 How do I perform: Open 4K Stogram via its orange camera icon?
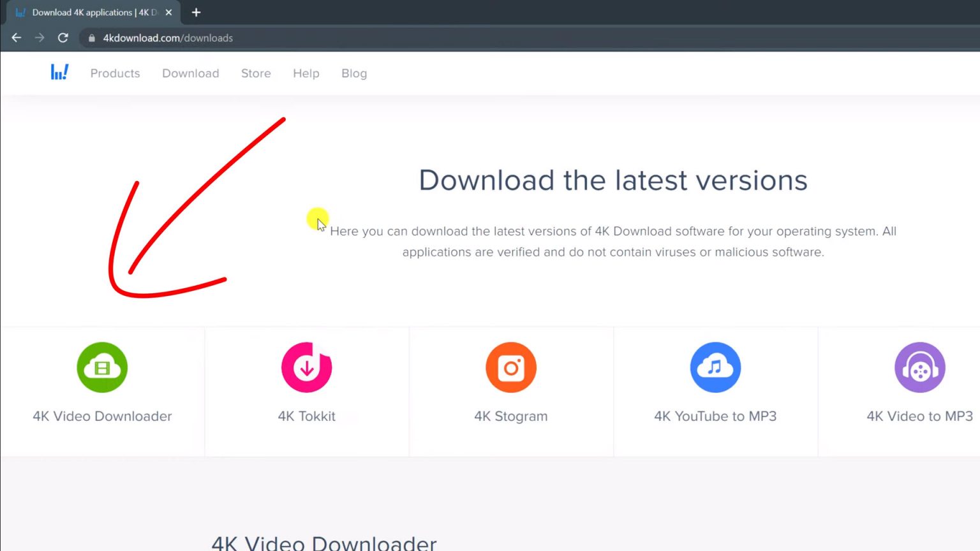point(510,367)
